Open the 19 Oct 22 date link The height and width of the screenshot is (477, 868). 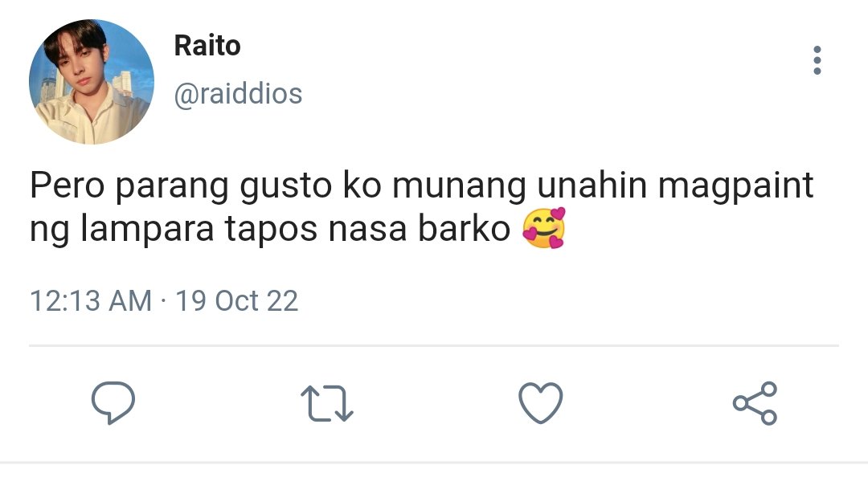click(237, 301)
